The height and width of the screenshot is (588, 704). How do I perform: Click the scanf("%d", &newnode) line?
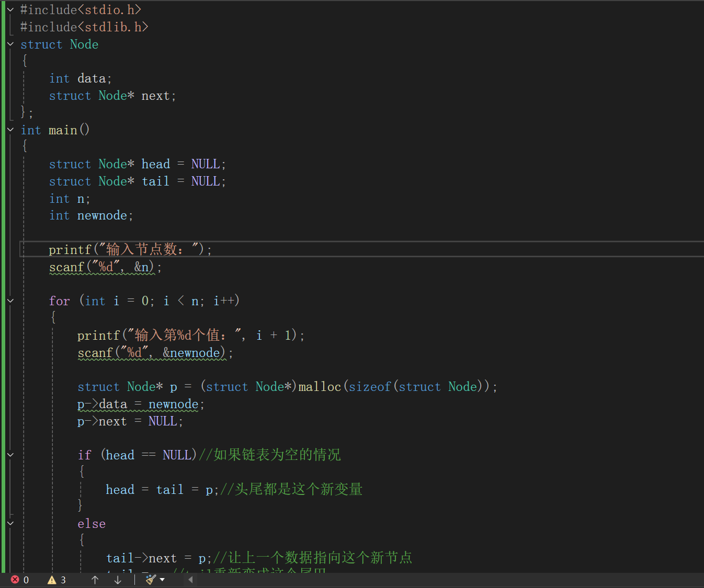(155, 353)
